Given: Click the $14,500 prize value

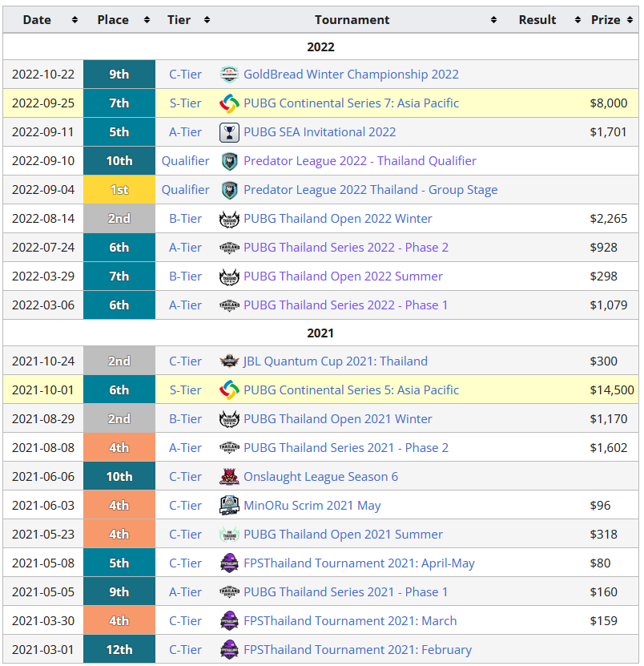Looking at the screenshot, I should pos(612,390).
